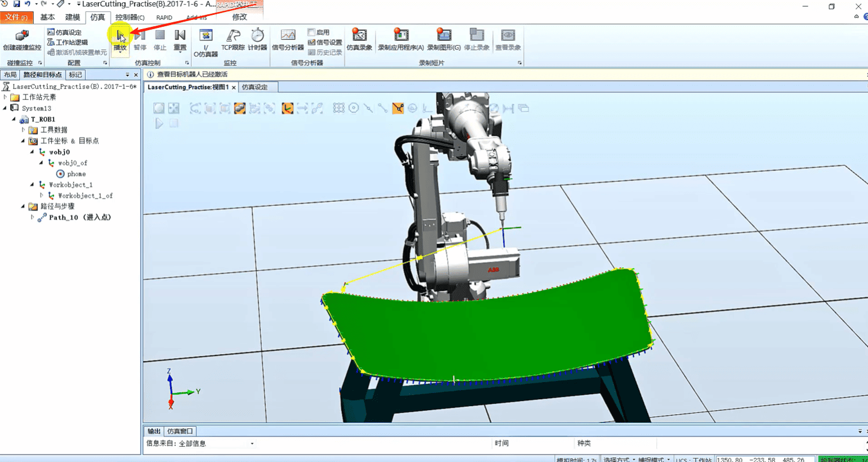Enable TCP跟踪 tracking tool
This screenshot has height=462, width=868.
[x=233, y=40]
